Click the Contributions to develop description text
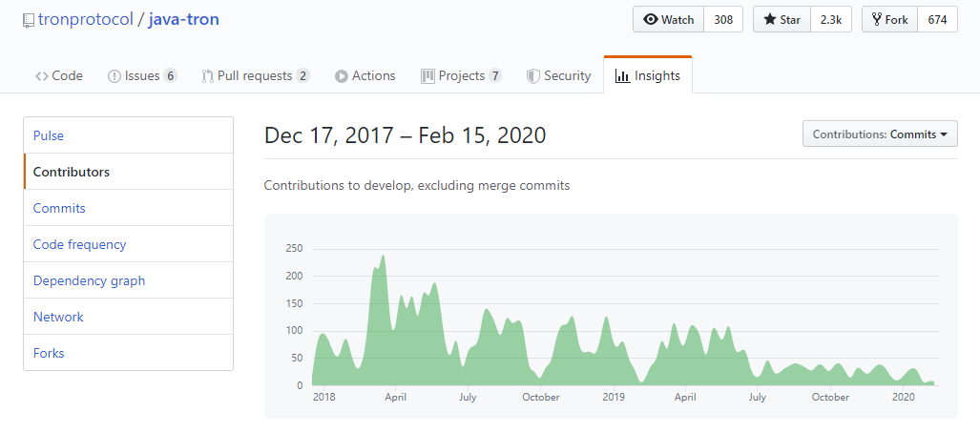Image resolution: width=980 pixels, height=433 pixels. (x=417, y=186)
